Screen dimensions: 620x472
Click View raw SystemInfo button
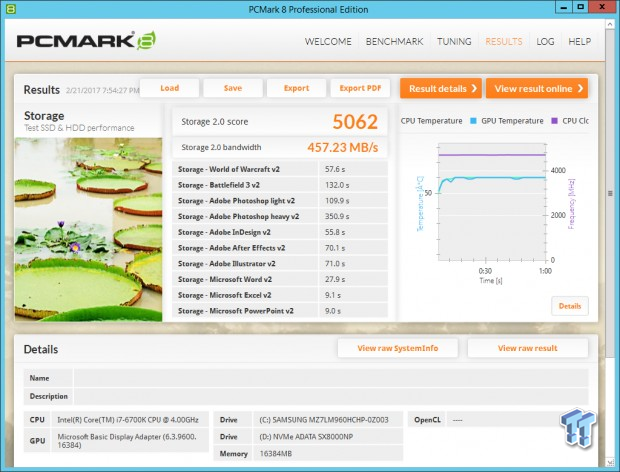coord(397,348)
